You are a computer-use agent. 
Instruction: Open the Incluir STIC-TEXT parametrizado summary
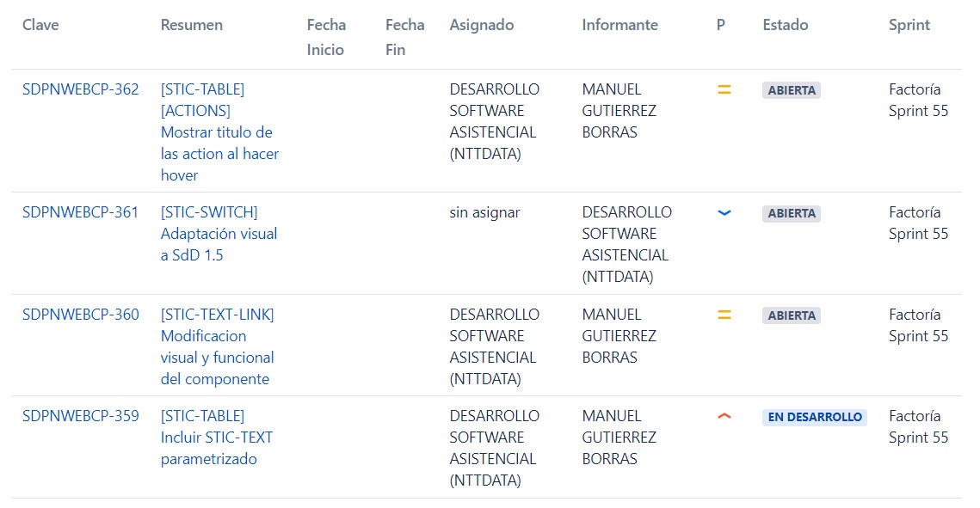pos(216,437)
